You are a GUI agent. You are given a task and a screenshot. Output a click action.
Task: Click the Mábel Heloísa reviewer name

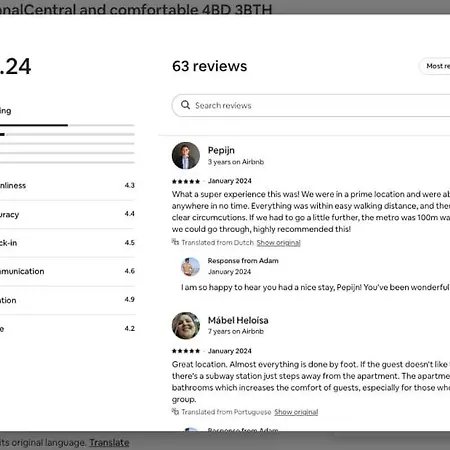pyautogui.click(x=238, y=320)
